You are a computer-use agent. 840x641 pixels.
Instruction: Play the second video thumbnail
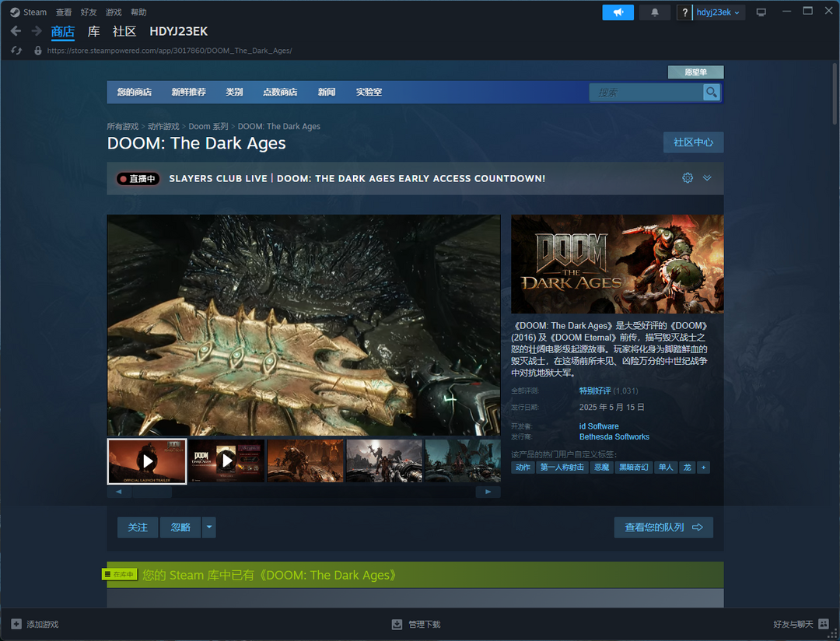point(226,461)
